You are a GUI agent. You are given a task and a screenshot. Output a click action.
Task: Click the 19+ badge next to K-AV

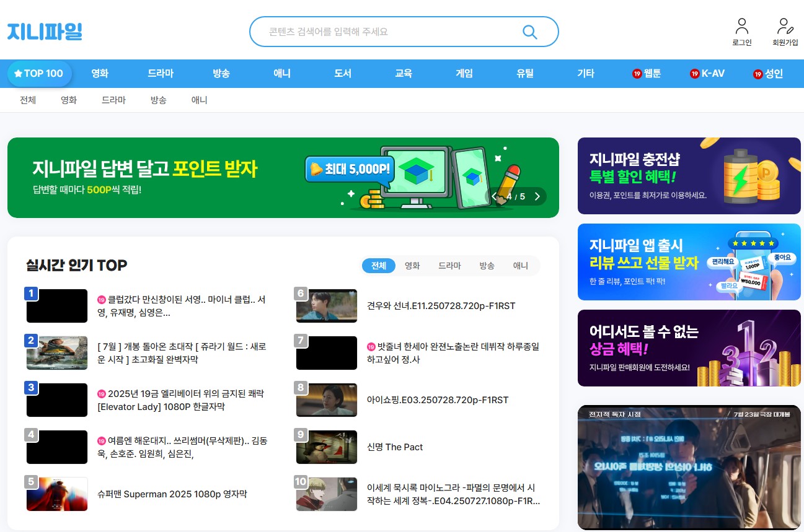click(694, 73)
